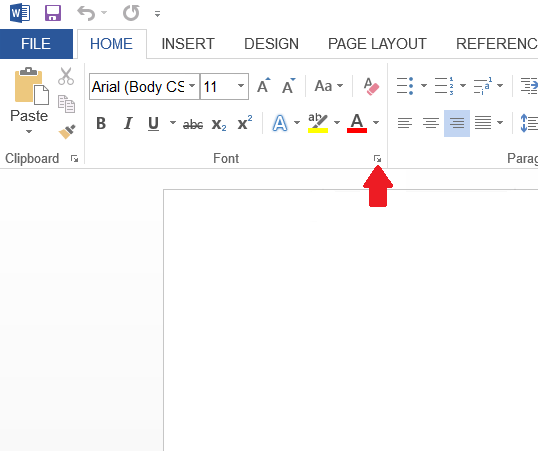The height and width of the screenshot is (451, 538).
Task: Open numbering library dropdown arrow
Action: [x=463, y=86]
